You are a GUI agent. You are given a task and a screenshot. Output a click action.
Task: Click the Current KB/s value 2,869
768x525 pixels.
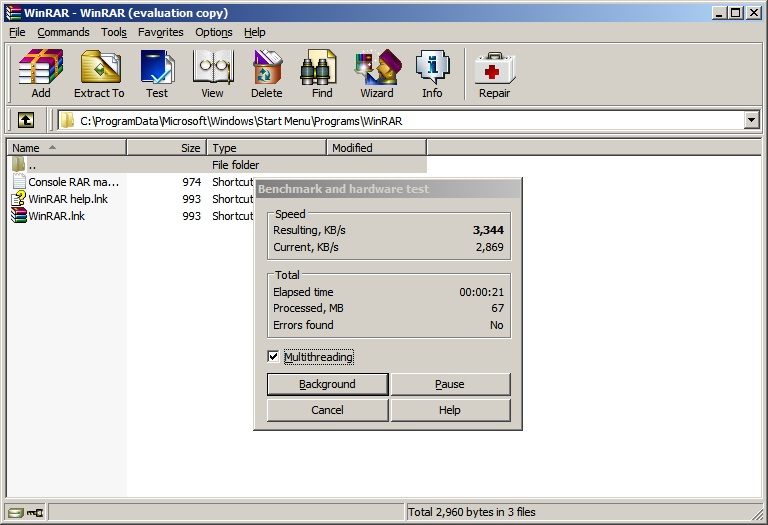click(489, 247)
